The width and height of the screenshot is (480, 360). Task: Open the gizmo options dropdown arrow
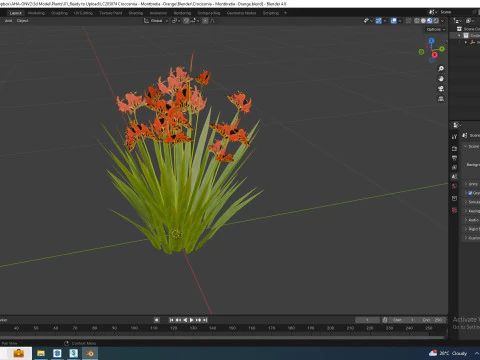385,21
